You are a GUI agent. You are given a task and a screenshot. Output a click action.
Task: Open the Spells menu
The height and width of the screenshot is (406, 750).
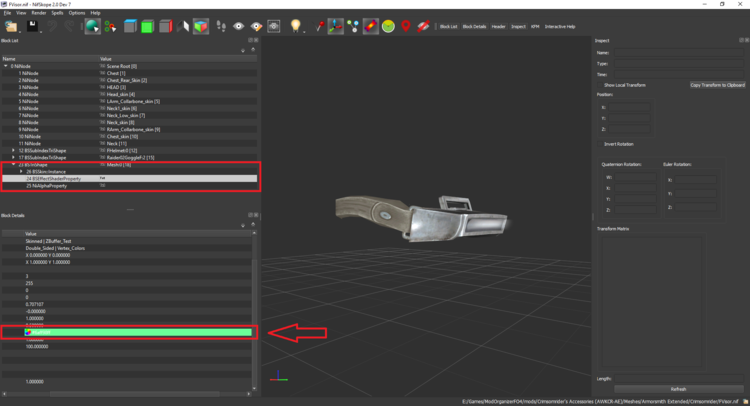pyautogui.click(x=57, y=13)
